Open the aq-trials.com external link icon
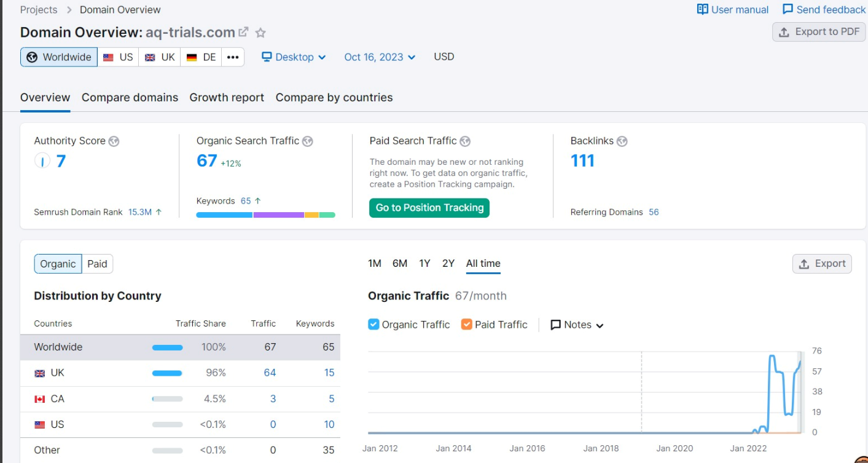Image resolution: width=868 pixels, height=463 pixels. click(244, 32)
